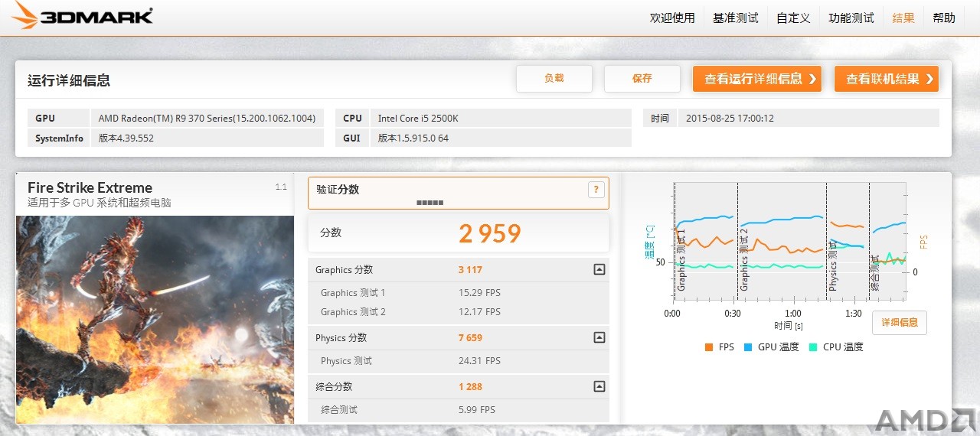The height and width of the screenshot is (436, 980).
Task: Click the Intel Core i5 2500K text
Action: 418,119
